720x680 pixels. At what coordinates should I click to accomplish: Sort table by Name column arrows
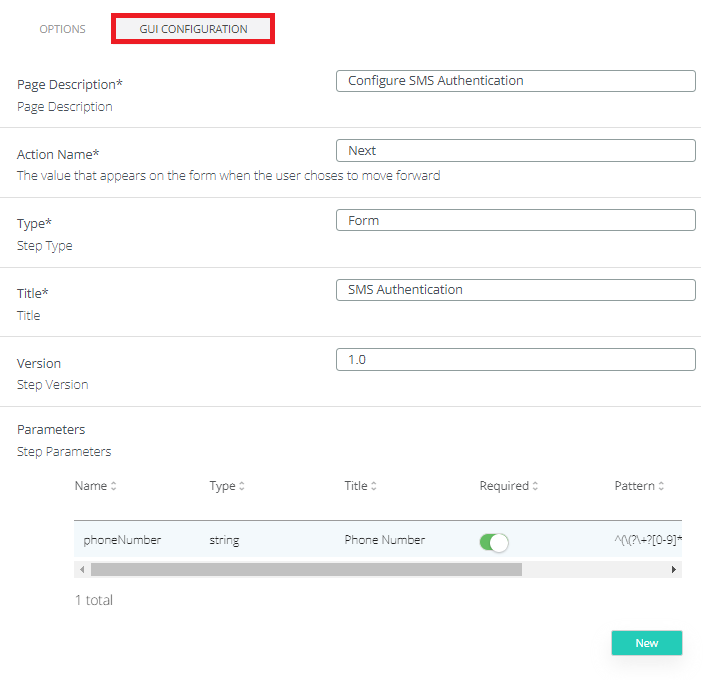coord(113,487)
